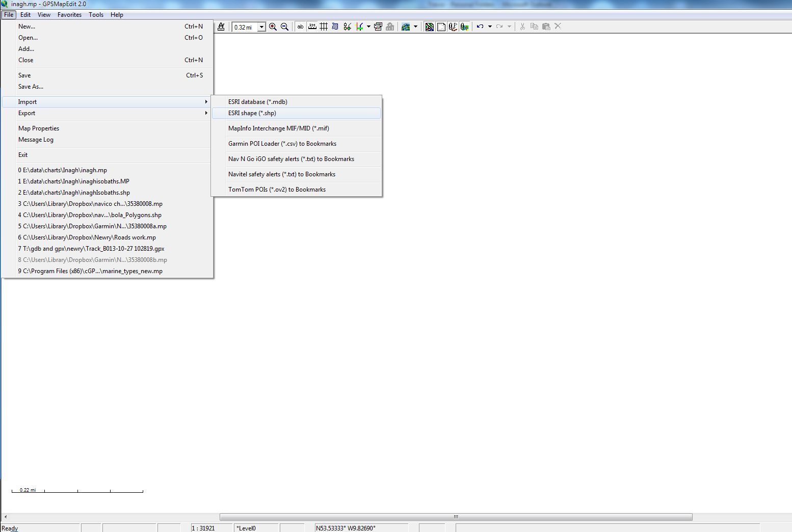Viewport: 792px width, 532px height.
Task: Open recent file inaghisobaths.MP
Action: [x=107, y=181]
